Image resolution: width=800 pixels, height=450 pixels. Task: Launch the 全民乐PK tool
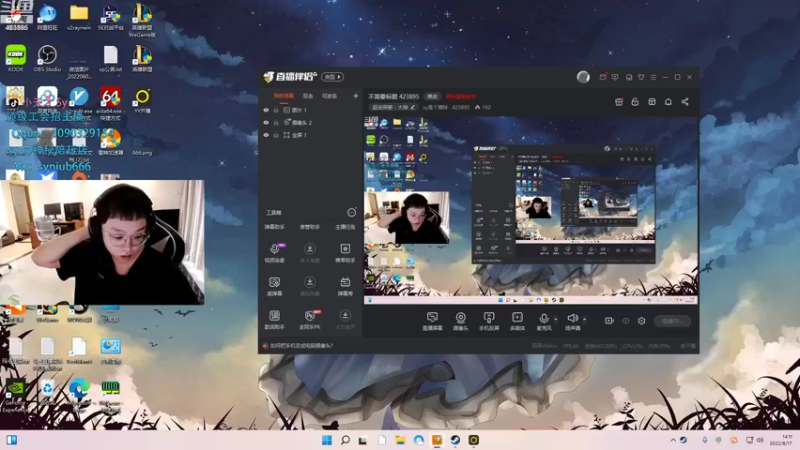coord(310,320)
